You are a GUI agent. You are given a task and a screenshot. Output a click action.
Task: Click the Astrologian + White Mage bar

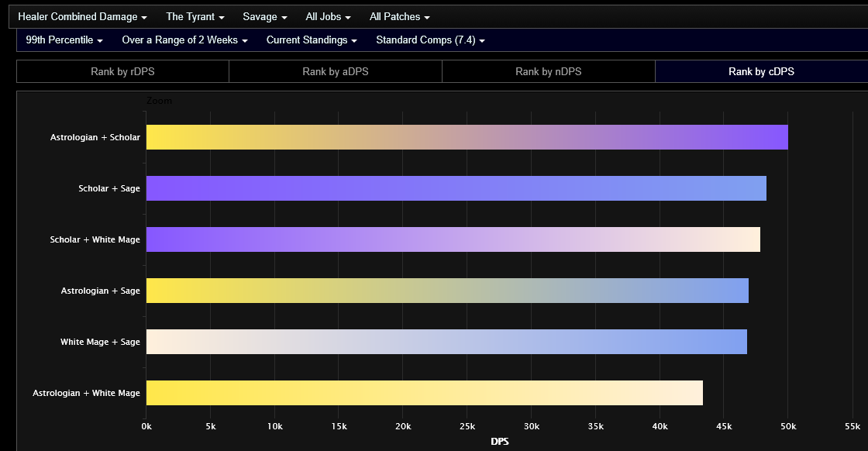coord(425,393)
